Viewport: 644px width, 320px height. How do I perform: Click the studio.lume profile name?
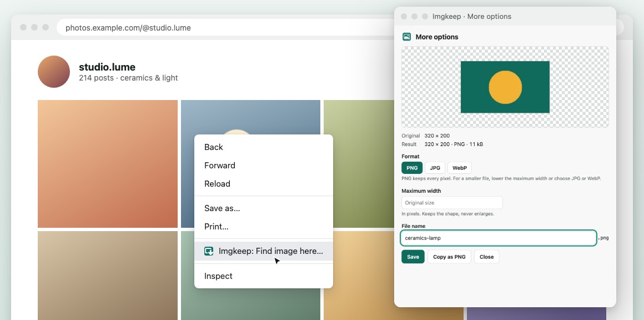(x=107, y=67)
